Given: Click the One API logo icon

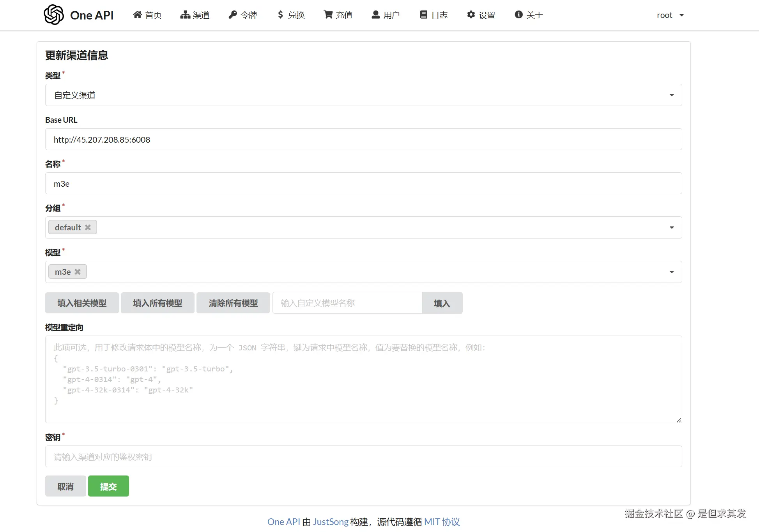Looking at the screenshot, I should click(54, 15).
